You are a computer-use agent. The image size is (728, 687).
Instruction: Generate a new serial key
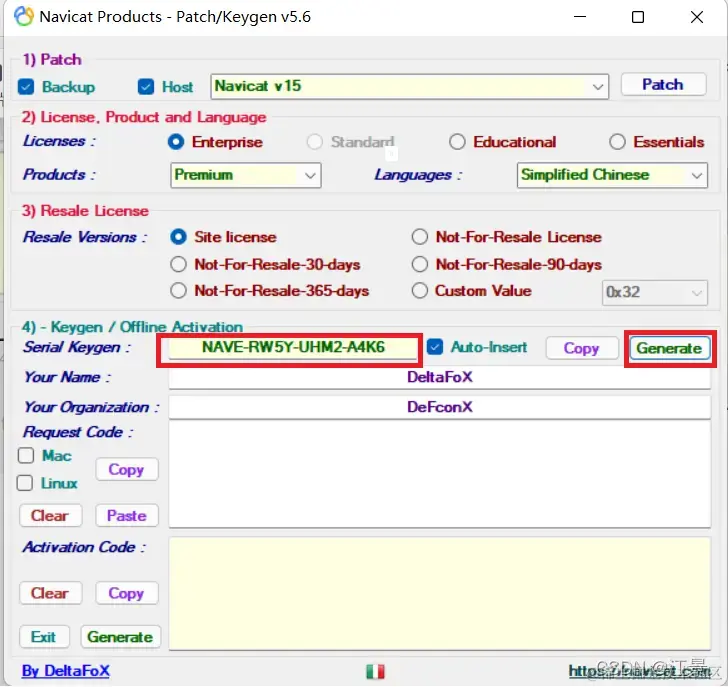[670, 348]
